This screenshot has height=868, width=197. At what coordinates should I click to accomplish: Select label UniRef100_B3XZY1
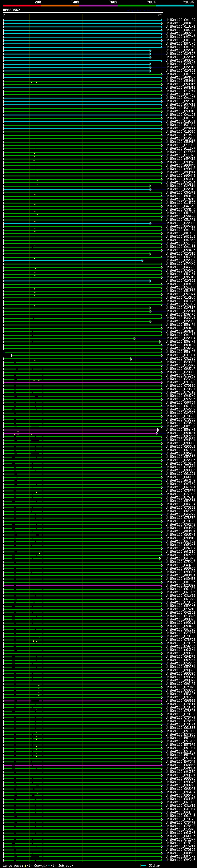point(180,318)
